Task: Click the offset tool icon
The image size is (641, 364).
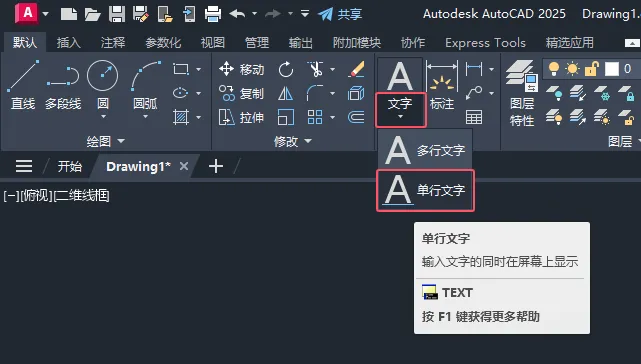Action: (x=356, y=117)
